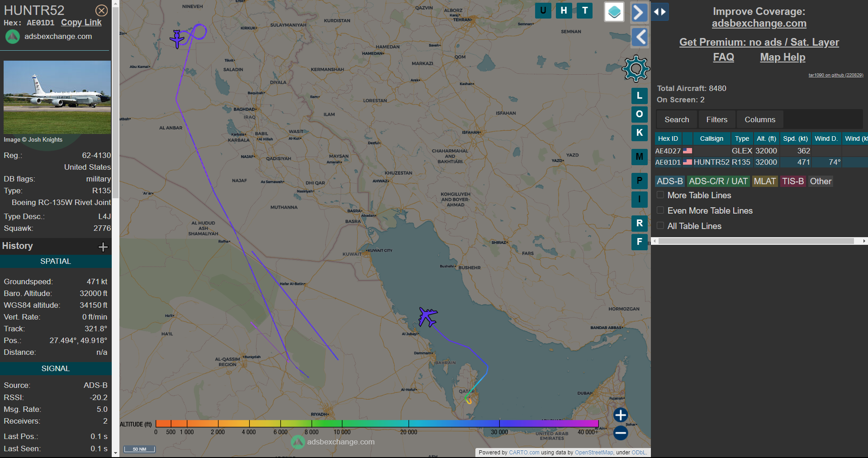Toggle ADS-B source filter
868x458 pixels.
click(670, 181)
